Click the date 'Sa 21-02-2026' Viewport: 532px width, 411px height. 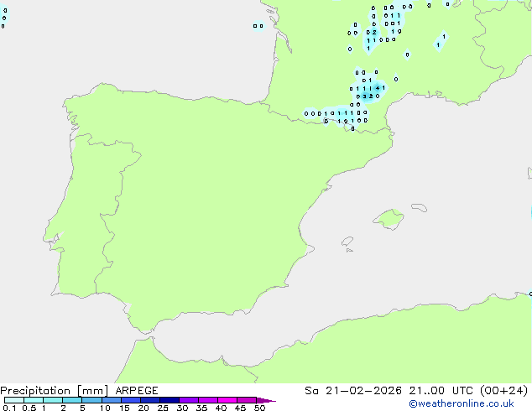point(353,391)
